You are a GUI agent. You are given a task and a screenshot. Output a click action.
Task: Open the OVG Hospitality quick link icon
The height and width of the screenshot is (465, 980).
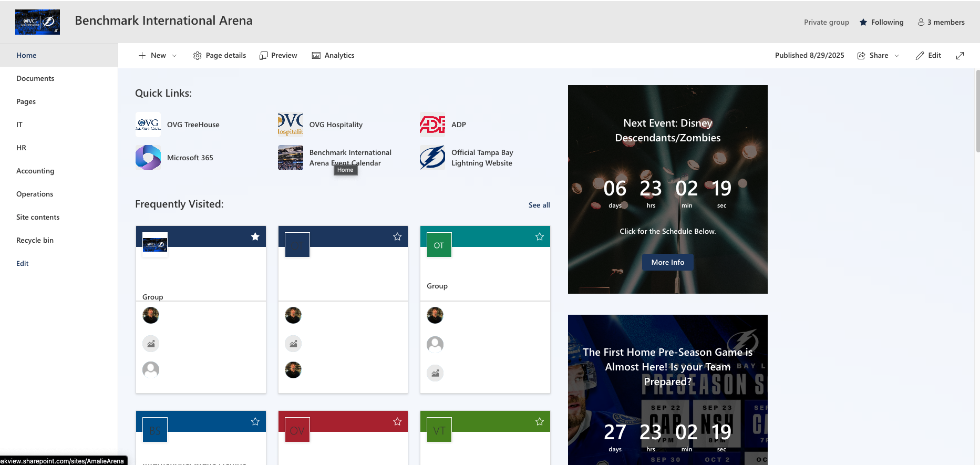point(291,125)
